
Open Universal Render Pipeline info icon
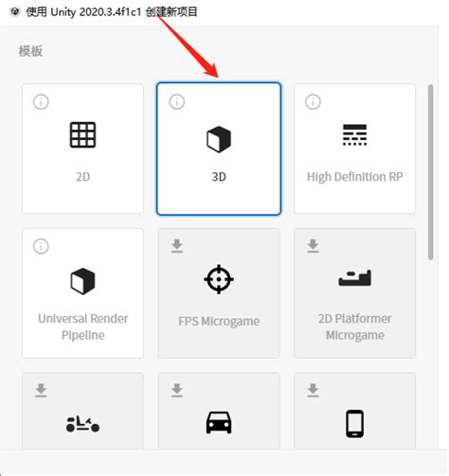(x=41, y=246)
